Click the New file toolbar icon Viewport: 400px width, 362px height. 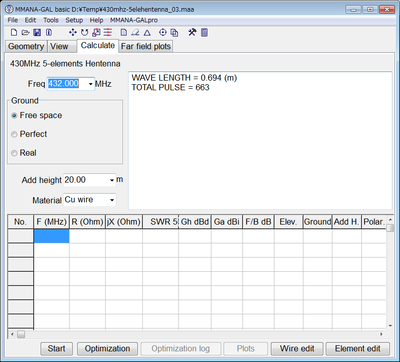pos(14,33)
